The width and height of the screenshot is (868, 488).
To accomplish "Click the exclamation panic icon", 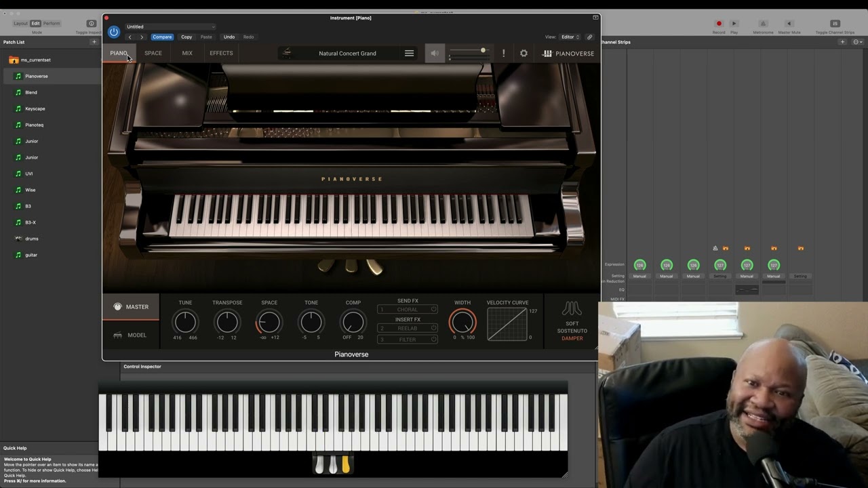I will point(503,54).
